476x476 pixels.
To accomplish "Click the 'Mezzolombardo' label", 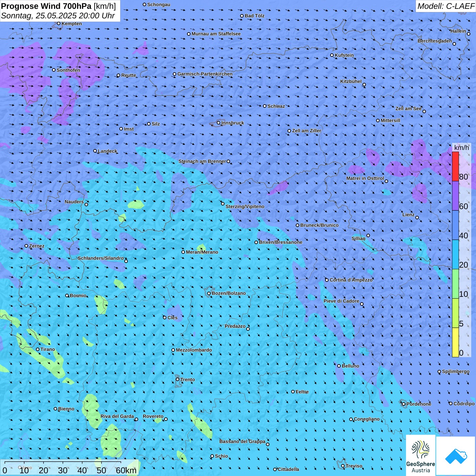I will [194, 350].
